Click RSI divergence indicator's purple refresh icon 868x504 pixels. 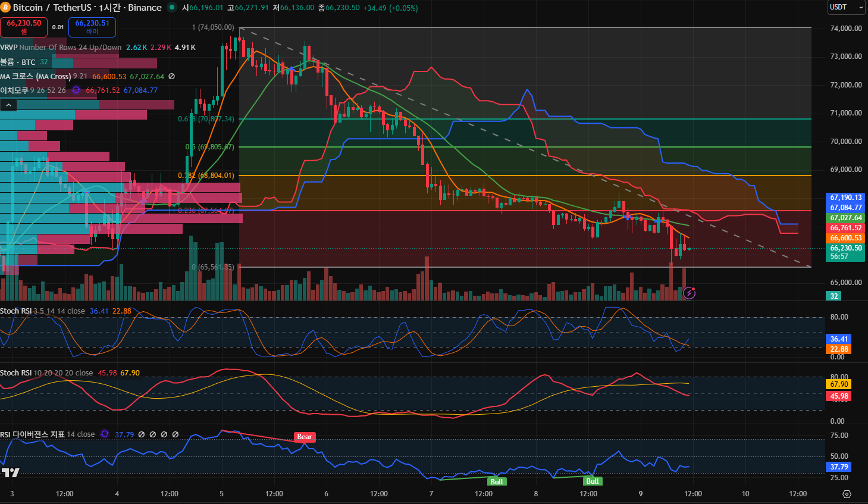pyautogui.click(x=105, y=434)
